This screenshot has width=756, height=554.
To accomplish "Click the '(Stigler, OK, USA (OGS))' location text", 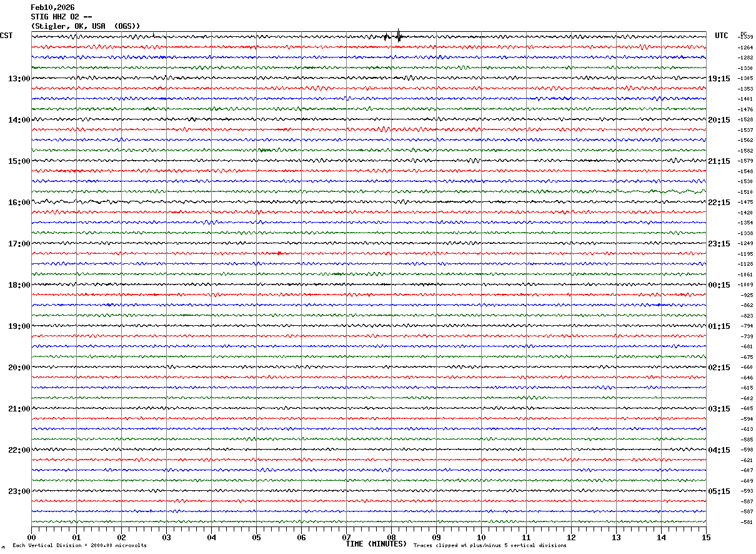I will coord(86,26).
